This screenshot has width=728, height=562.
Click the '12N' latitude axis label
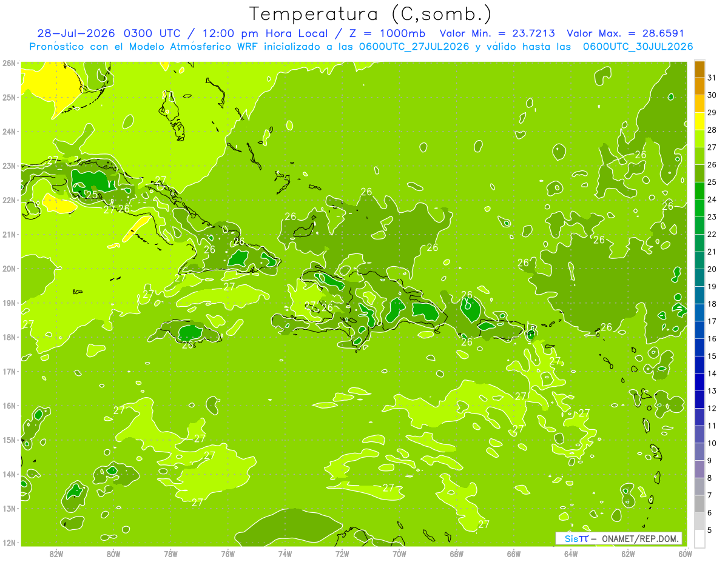[x=8, y=543]
